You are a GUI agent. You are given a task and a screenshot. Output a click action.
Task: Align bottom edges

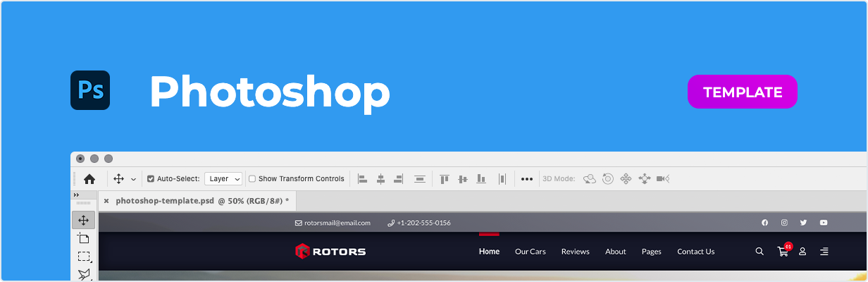click(481, 179)
